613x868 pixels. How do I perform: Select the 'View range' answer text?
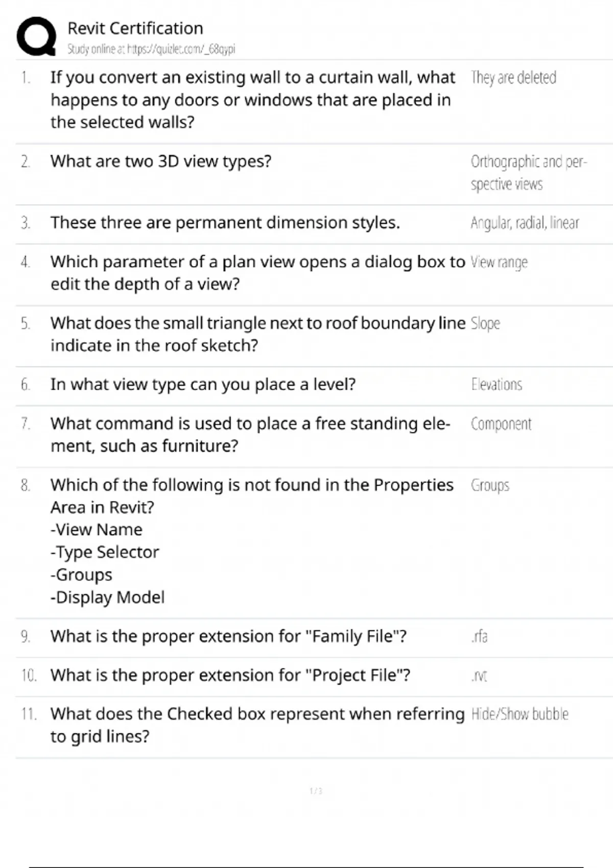click(x=499, y=262)
